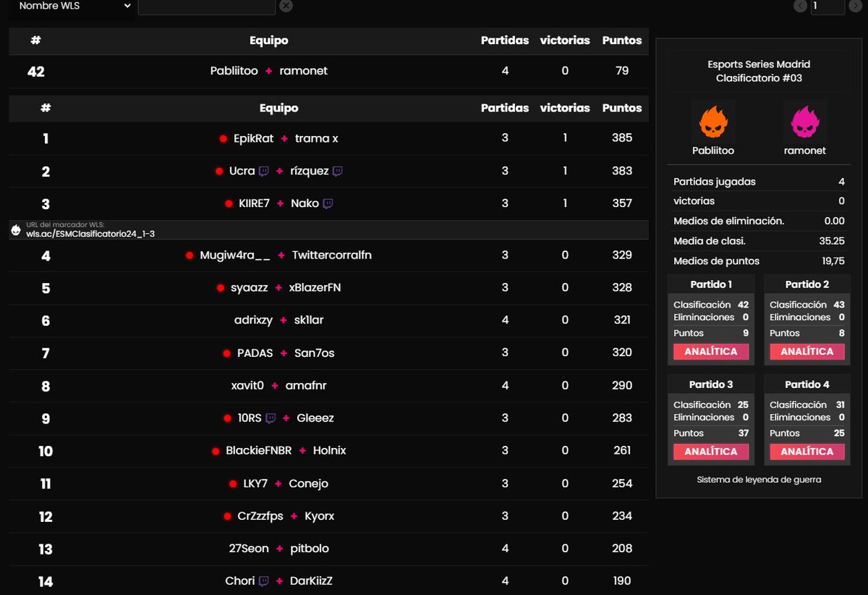Go to the previous page arrow
868x595 pixels.
800,6
